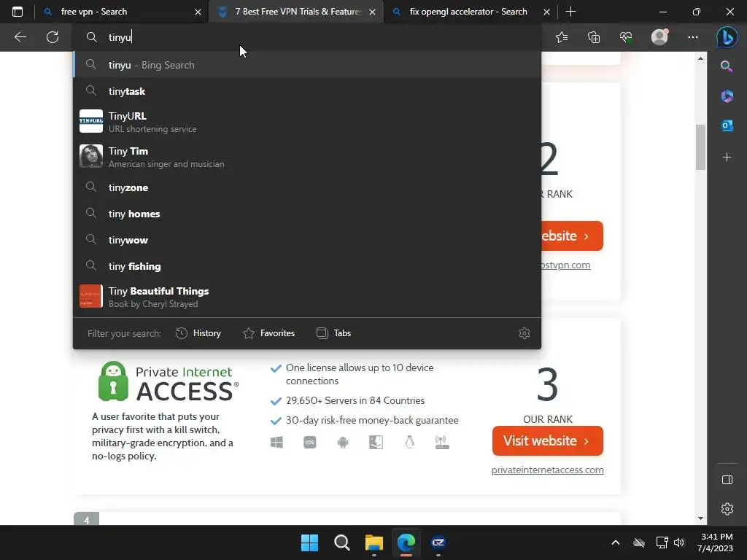Filter search by History
Image resolution: width=747 pixels, height=560 pixels.
pyautogui.click(x=198, y=333)
